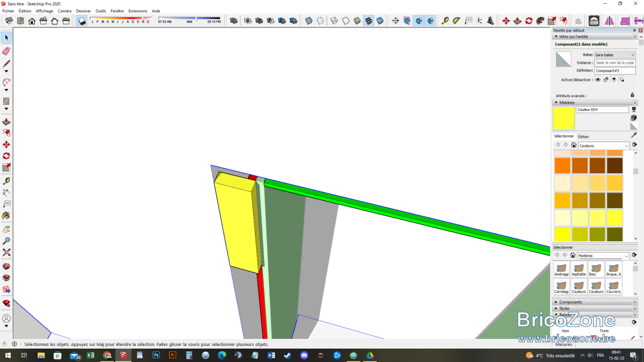Toggle visibility eye icon for component
This screenshot has height=362, width=644.
(x=598, y=79)
